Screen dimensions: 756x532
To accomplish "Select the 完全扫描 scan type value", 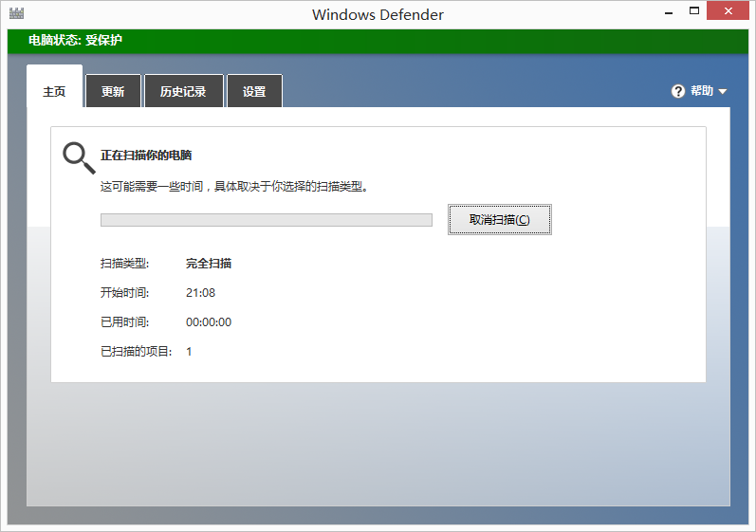I will pyautogui.click(x=209, y=264).
